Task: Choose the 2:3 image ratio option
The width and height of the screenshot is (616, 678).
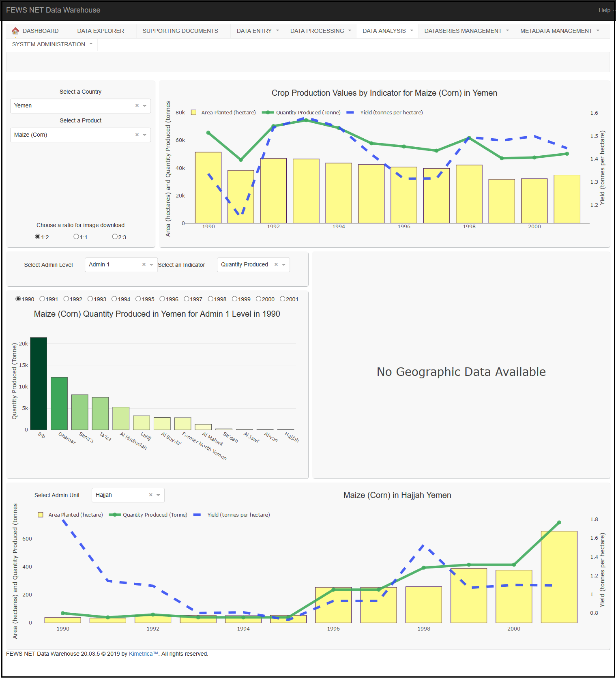Action: (x=115, y=237)
